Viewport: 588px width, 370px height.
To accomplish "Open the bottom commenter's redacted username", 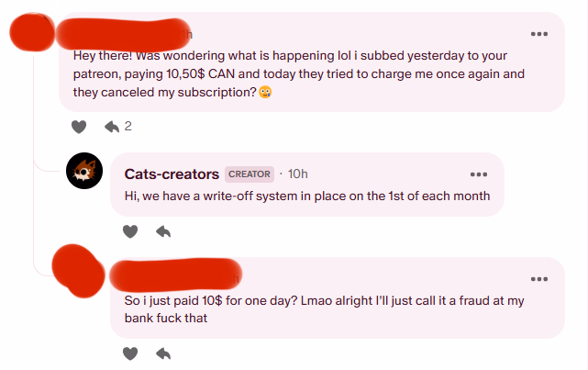I will [x=172, y=273].
